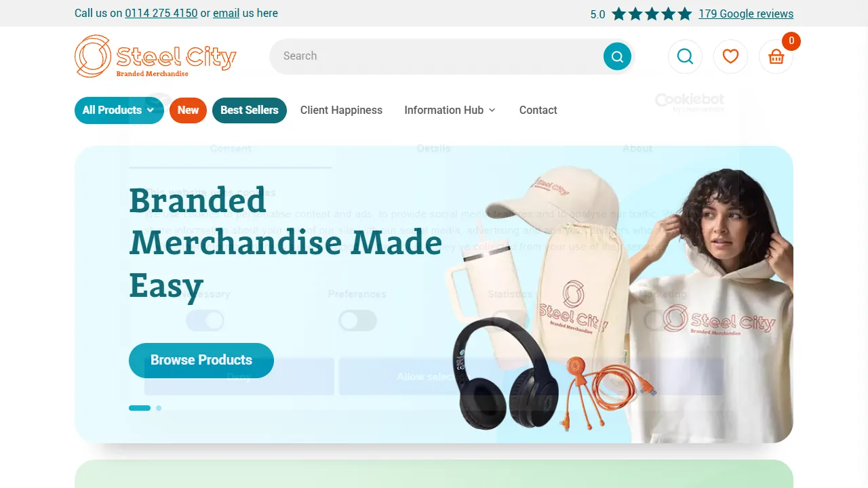Open the wishlist heart icon
The image size is (868, 488).
click(730, 56)
